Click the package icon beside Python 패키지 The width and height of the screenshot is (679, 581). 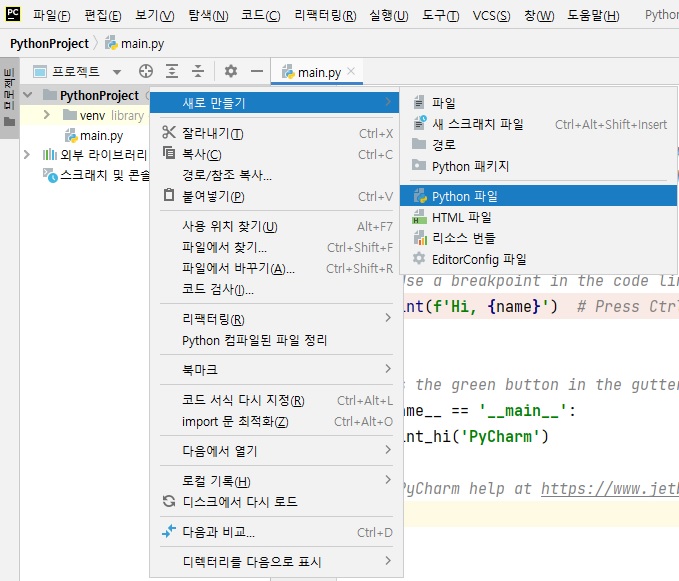pos(419,165)
